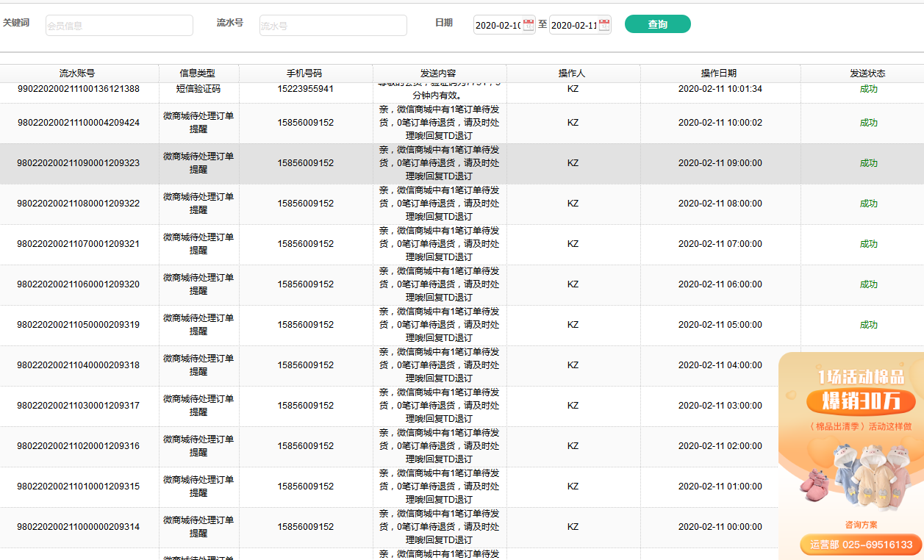Screen dimensions: 924x560
Task: Click the 查询 search button
Action: 657,24
